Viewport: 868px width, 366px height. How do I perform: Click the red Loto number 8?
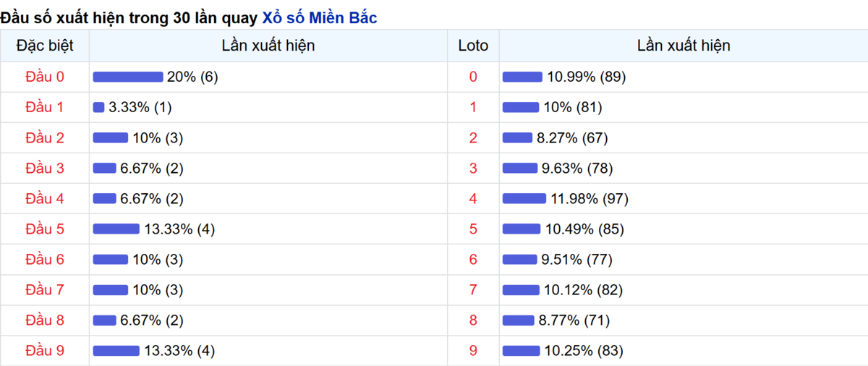473,320
